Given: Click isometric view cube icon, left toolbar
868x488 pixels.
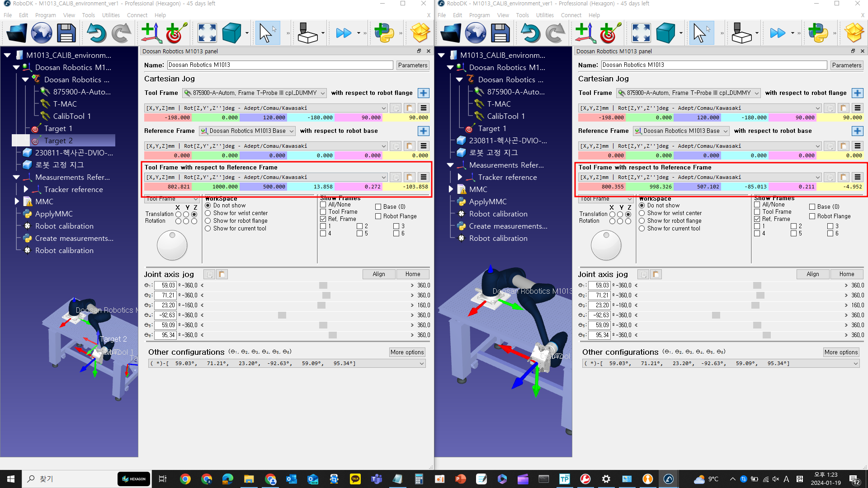Looking at the screenshot, I should click(231, 33).
